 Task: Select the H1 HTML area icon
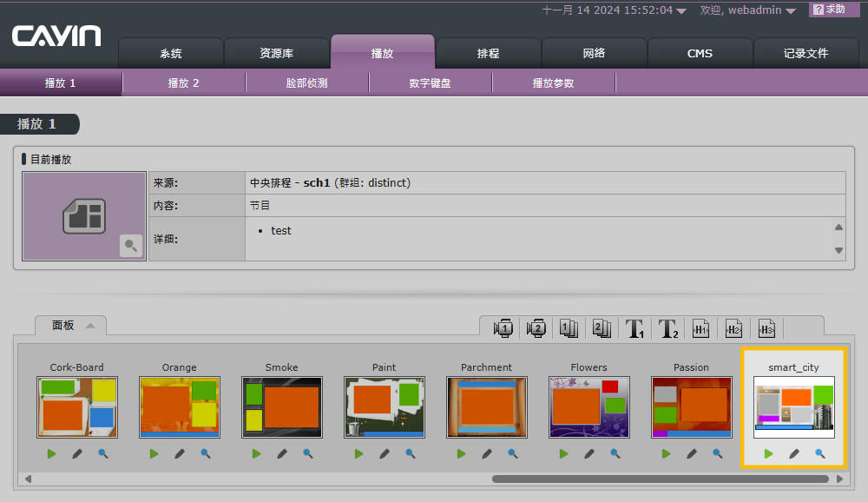[700, 328]
